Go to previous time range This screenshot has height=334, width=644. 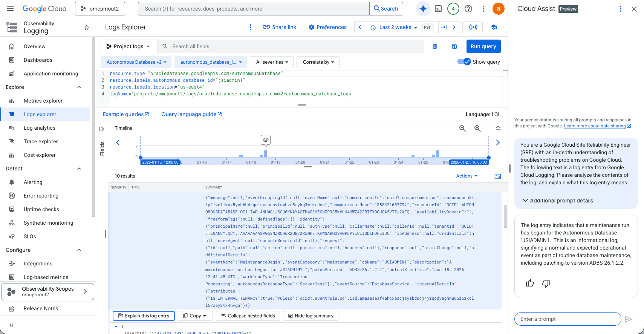pos(360,27)
